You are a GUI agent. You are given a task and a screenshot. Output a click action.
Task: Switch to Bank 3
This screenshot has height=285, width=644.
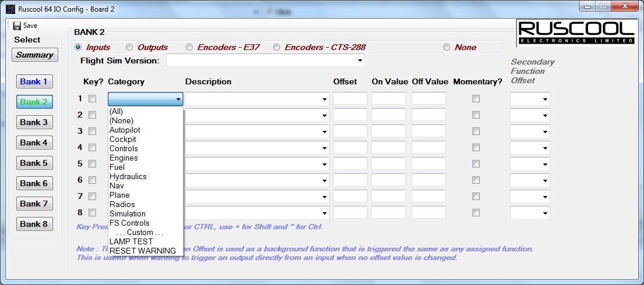coord(34,122)
